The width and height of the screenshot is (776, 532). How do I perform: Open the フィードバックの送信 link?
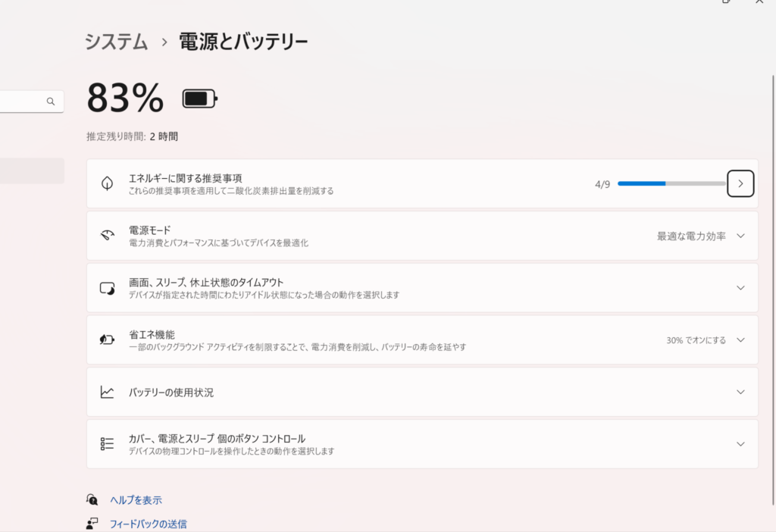[148, 524]
